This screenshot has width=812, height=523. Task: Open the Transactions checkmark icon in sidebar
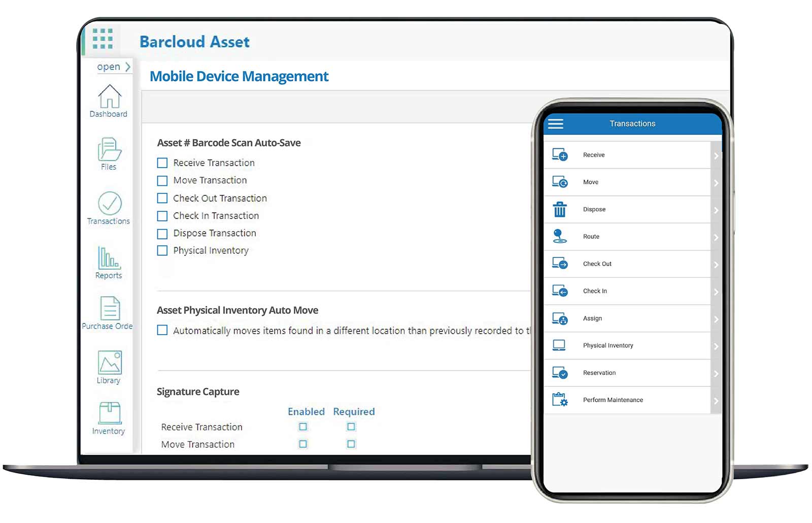click(110, 203)
